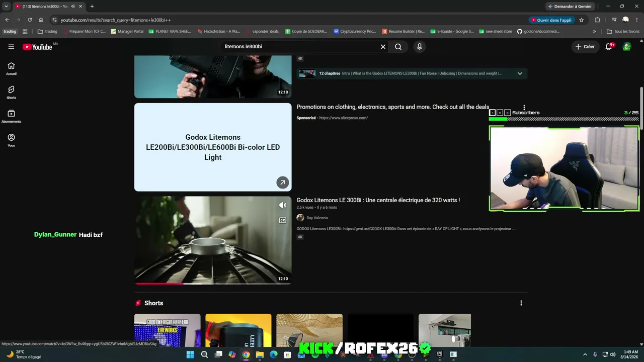
Task: Open Accueil in the YouTube sidebar
Action: click(11, 68)
